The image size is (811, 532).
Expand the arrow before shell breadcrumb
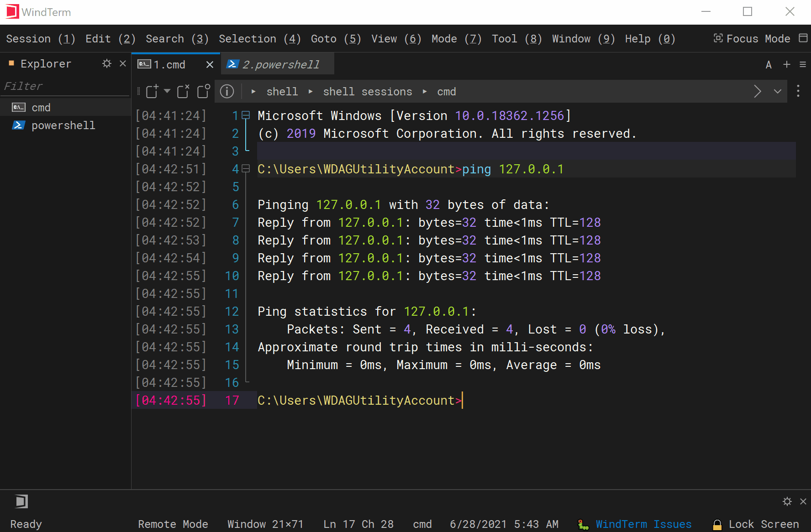pos(253,91)
